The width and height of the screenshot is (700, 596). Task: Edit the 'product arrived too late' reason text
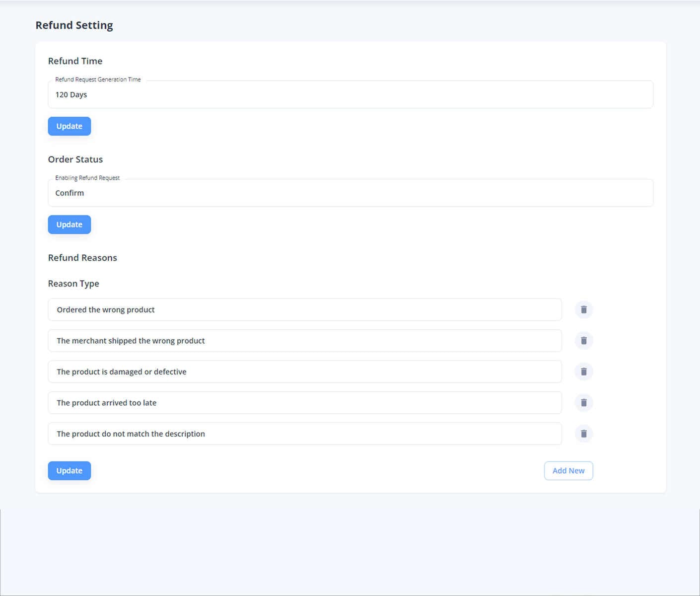pos(304,402)
